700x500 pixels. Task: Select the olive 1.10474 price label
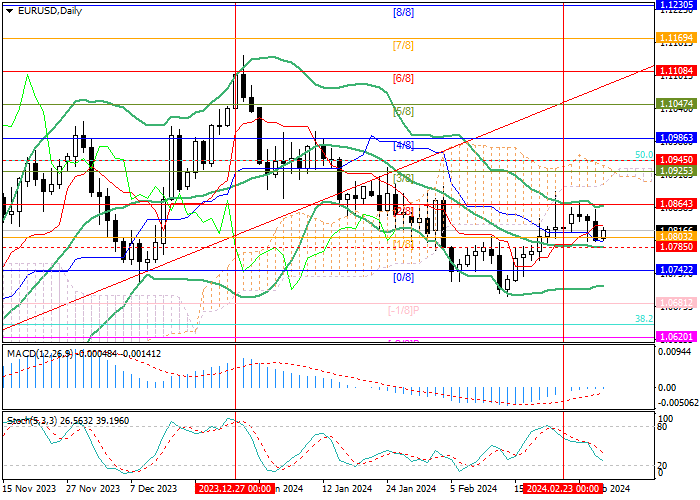click(676, 104)
